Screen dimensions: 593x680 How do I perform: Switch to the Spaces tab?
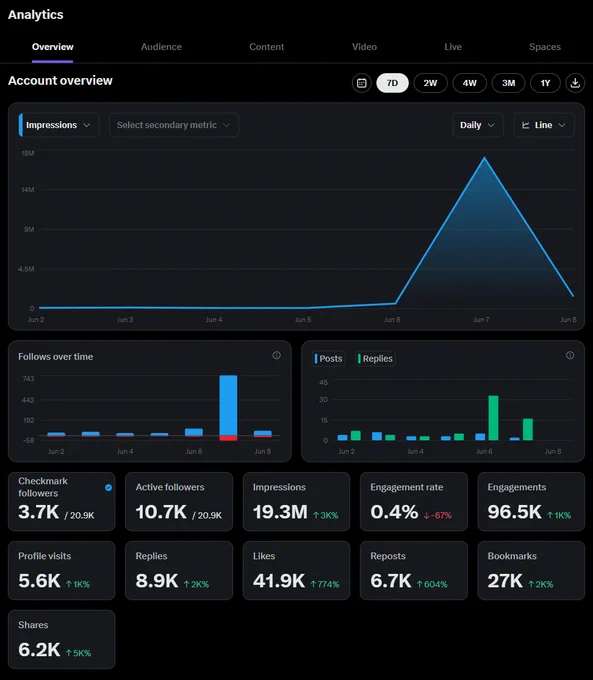[x=545, y=47]
